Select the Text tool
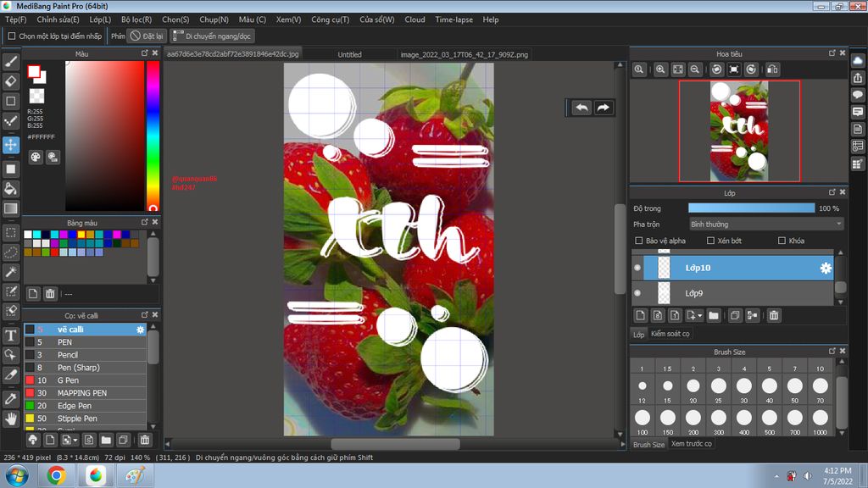The width and height of the screenshot is (868, 488). coord(10,335)
